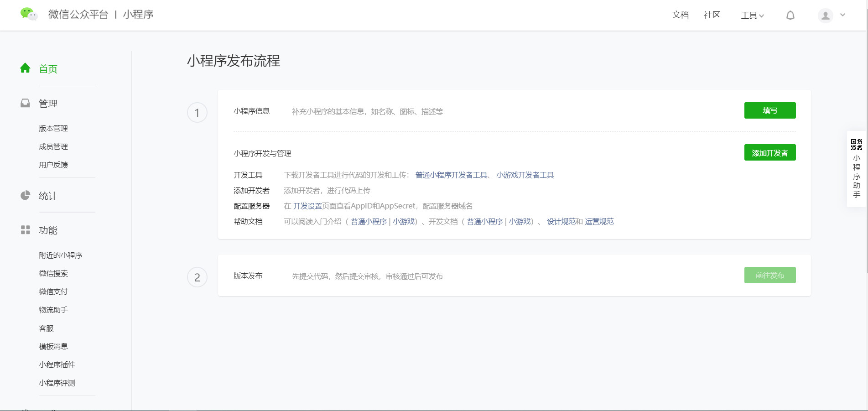This screenshot has width=868, height=411.
Task: Open the 设计规范 link
Action: click(561, 222)
